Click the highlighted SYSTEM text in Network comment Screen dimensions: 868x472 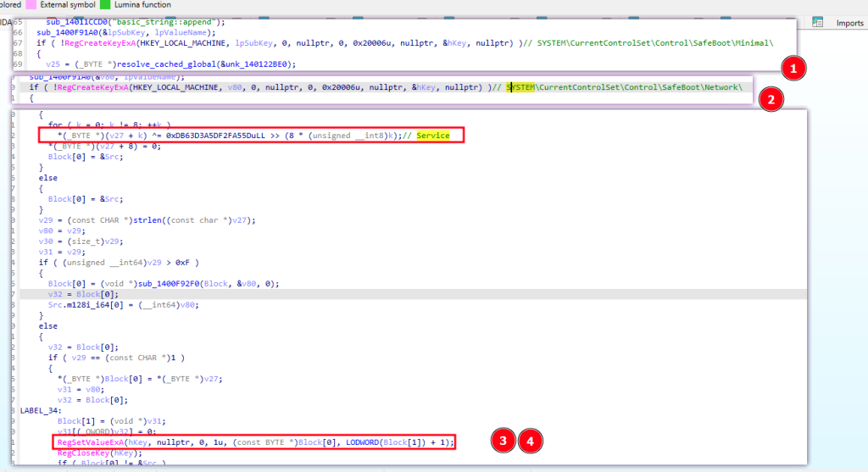[x=520, y=87]
